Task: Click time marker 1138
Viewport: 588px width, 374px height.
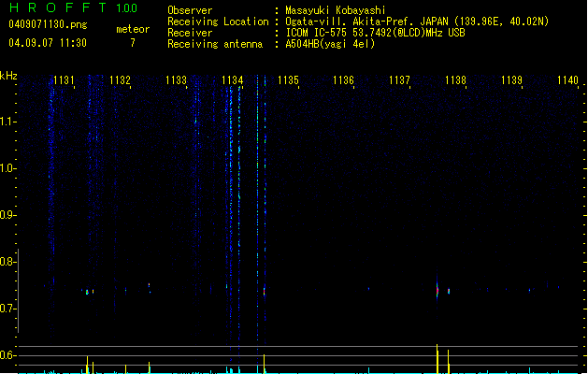Action: (455, 80)
